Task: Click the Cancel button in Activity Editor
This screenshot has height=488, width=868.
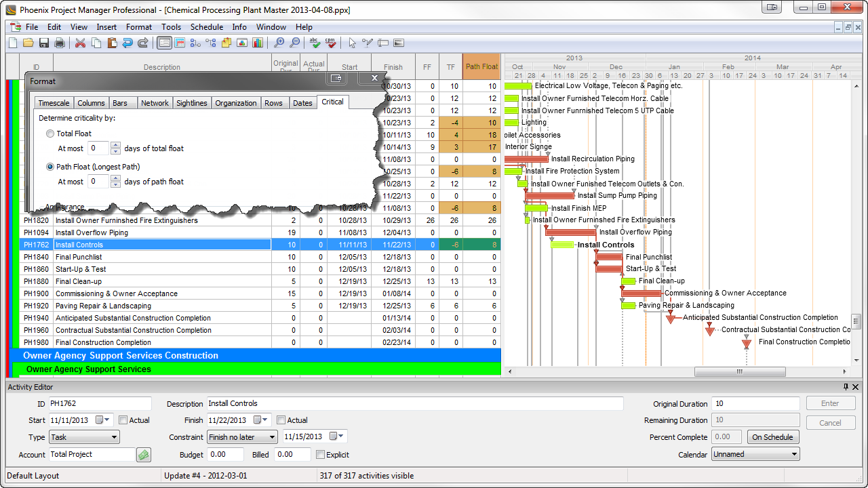Action: tap(830, 423)
